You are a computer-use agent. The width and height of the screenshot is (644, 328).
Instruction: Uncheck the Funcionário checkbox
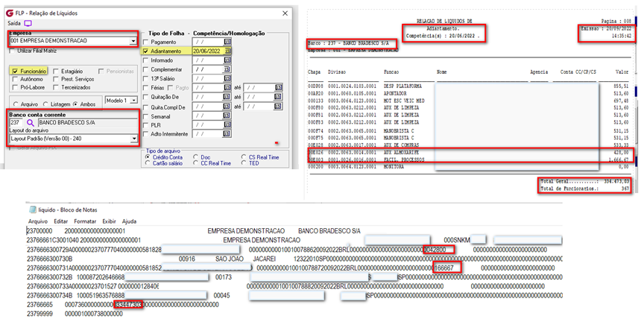point(15,72)
